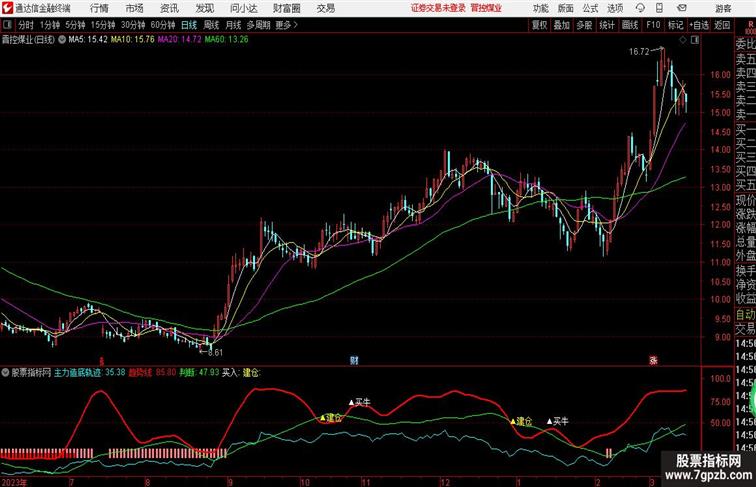The width and height of the screenshot is (756, 487).
Task: Switch to 60分钟 period tab
Action: click(162, 25)
